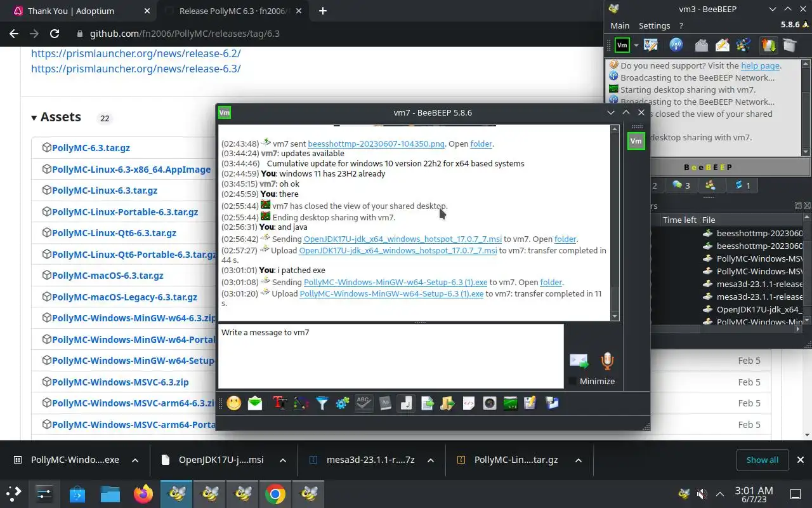Expand options for PollyMC-Windo...exe download
The height and width of the screenshot is (508, 812).
(135, 460)
